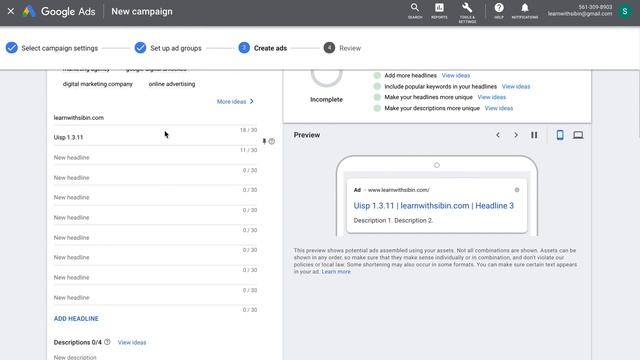Pin the Uisp 1.3.11 headline
Viewport: 640px width, 360px height.
point(264,141)
